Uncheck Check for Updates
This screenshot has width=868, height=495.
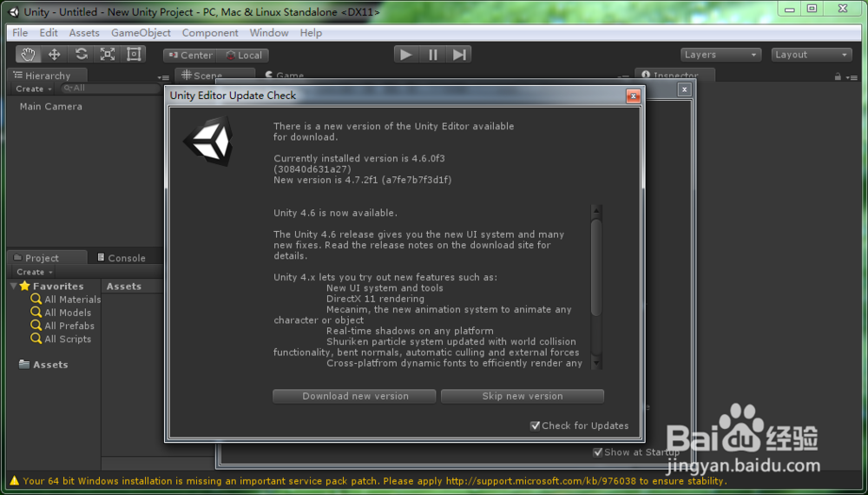tap(535, 426)
